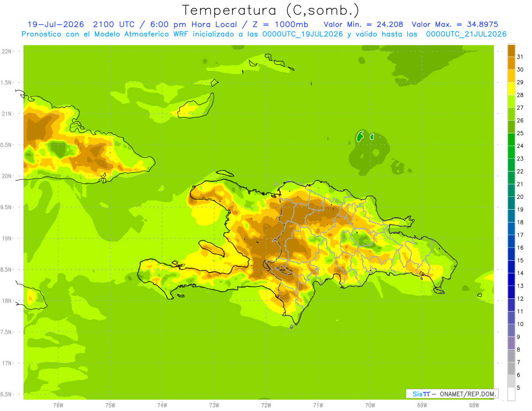
Task: Click the 21N latitude axis label
Action: coord(7,114)
